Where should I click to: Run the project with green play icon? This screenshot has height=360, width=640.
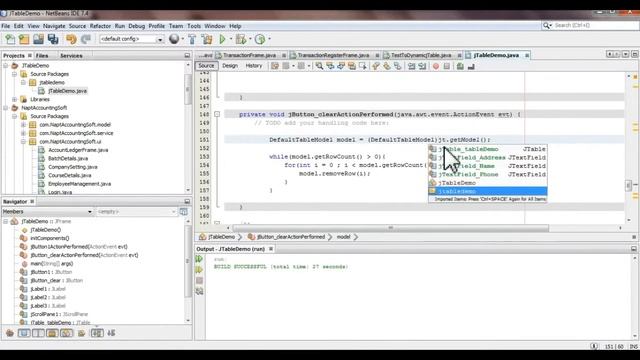click(222, 39)
